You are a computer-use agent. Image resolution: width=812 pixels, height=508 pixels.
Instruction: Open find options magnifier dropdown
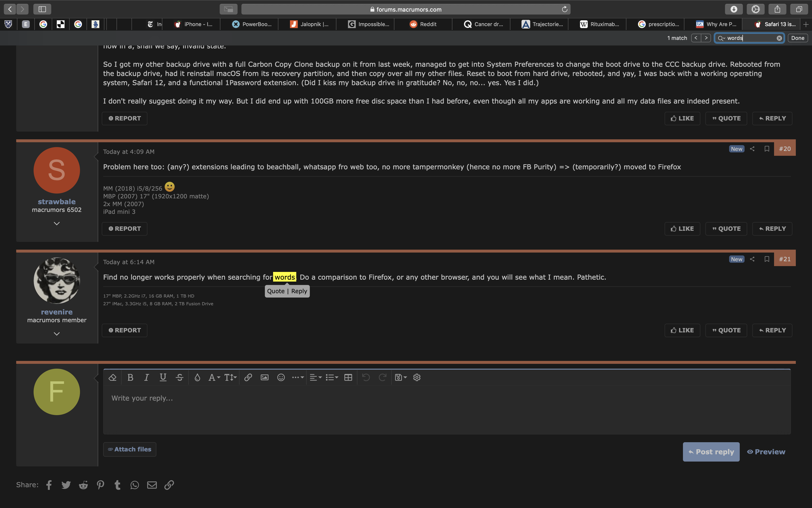pos(721,38)
